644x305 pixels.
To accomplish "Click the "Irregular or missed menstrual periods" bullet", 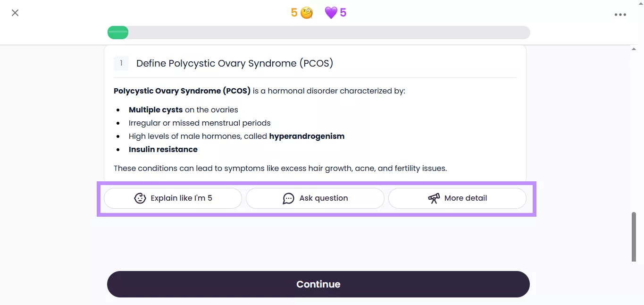I will [200, 123].
